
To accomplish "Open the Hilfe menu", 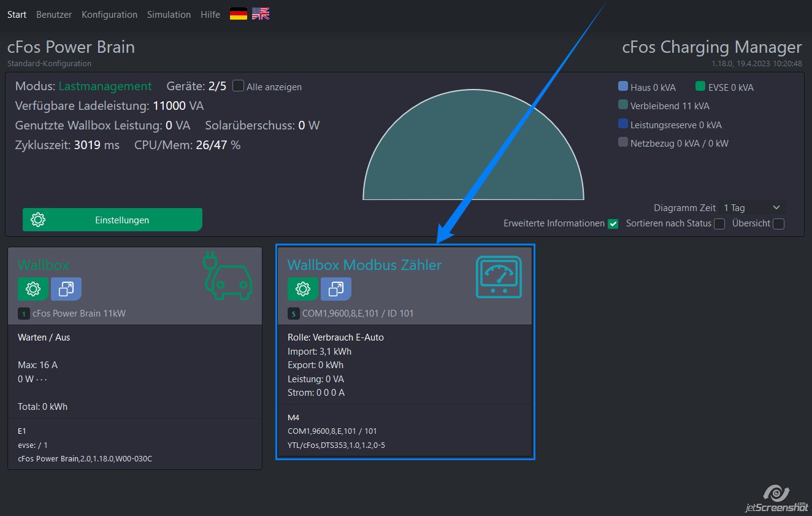I will (210, 14).
